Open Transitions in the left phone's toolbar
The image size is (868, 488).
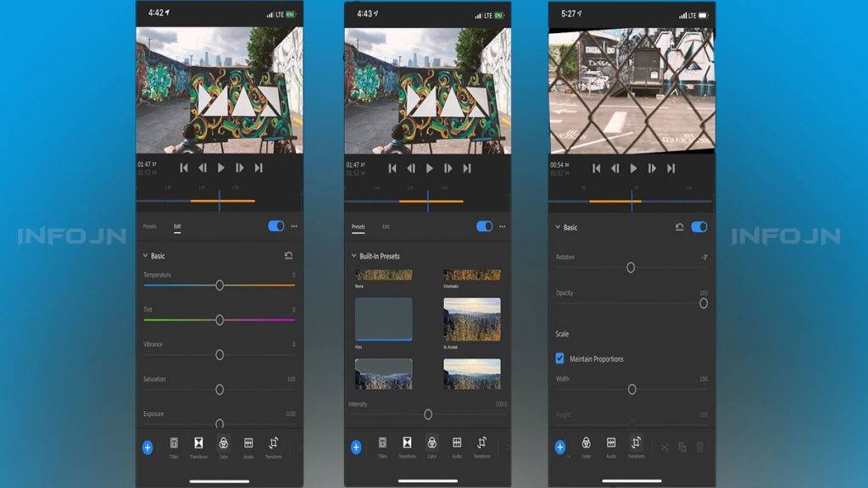[x=198, y=443]
